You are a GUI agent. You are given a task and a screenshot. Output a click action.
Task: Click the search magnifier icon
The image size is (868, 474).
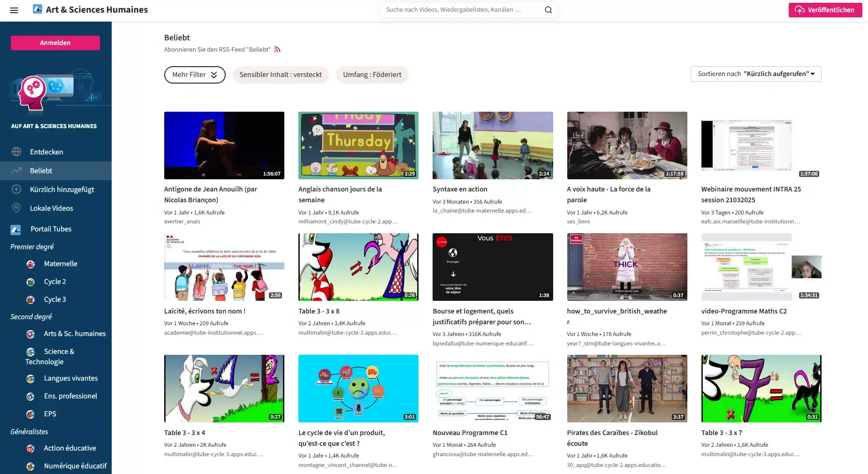tap(548, 10)
